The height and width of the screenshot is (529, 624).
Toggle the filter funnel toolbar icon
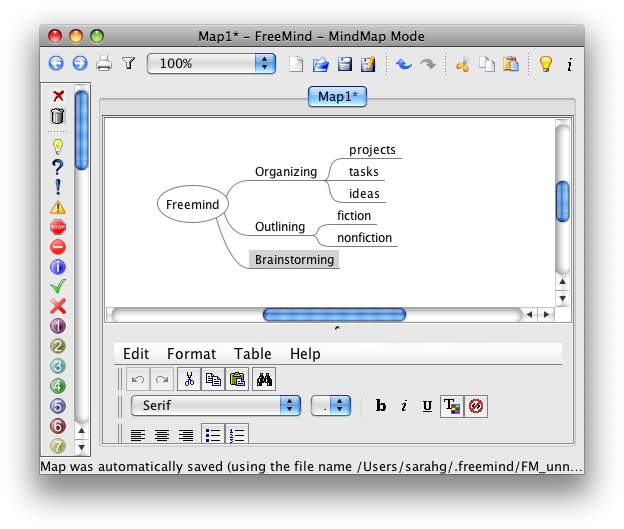coord(129,63)
